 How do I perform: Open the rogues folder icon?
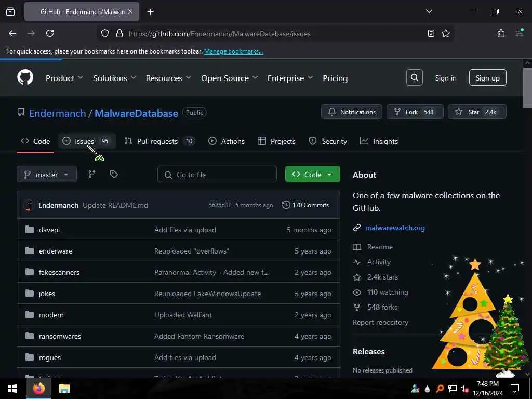[30, 357]
